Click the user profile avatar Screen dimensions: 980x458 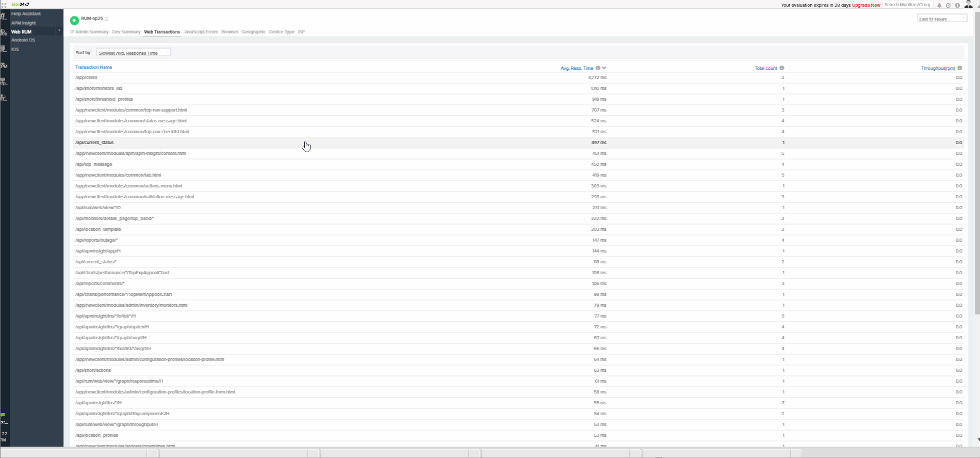coord(968,5)
